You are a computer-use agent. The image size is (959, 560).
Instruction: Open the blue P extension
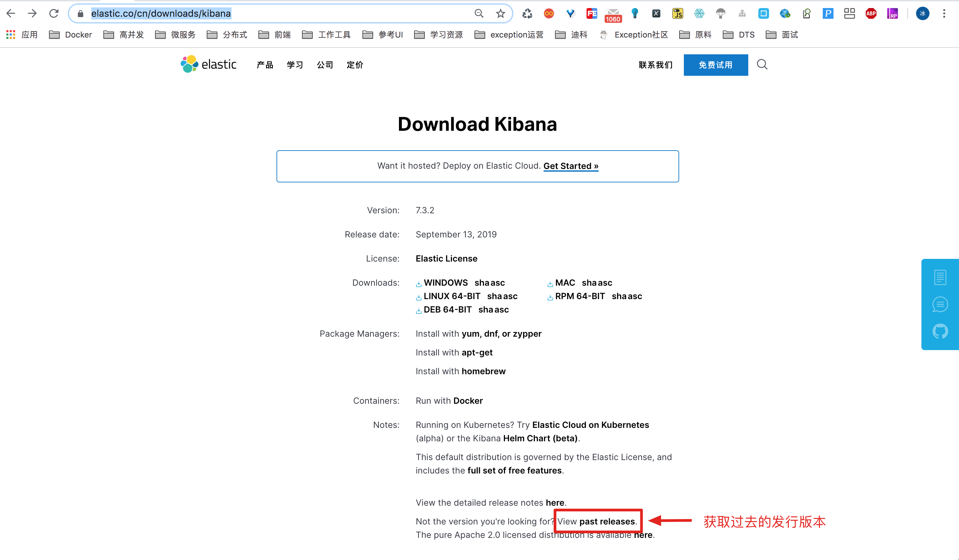(828, 14)
